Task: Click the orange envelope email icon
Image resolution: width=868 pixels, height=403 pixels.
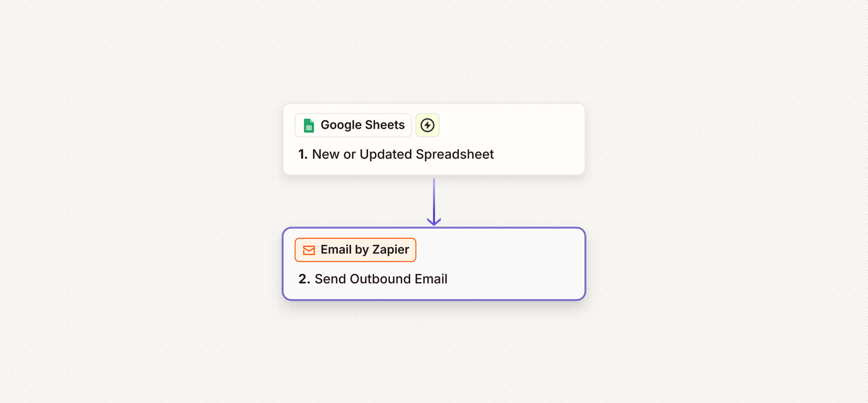Action: tap(309, 250)
